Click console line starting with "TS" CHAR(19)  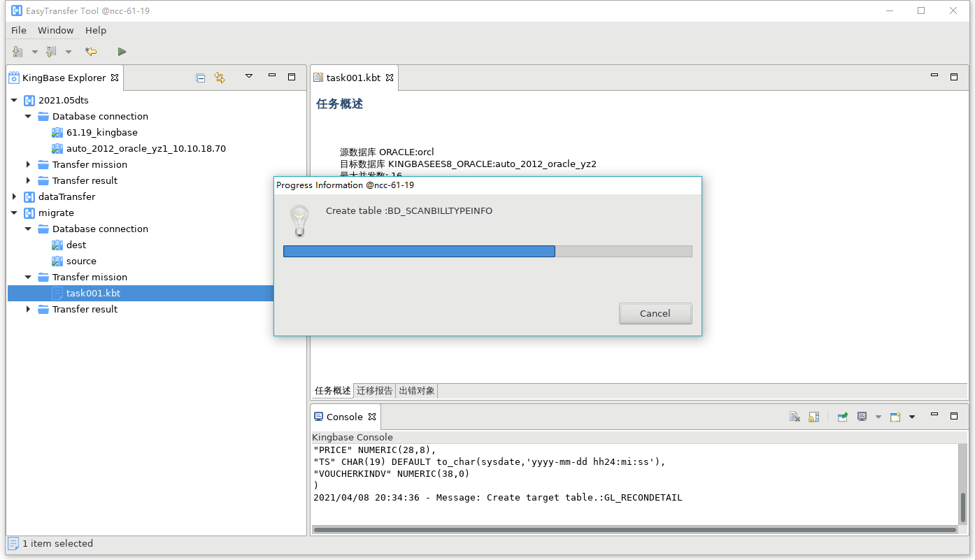click(490, 462)
